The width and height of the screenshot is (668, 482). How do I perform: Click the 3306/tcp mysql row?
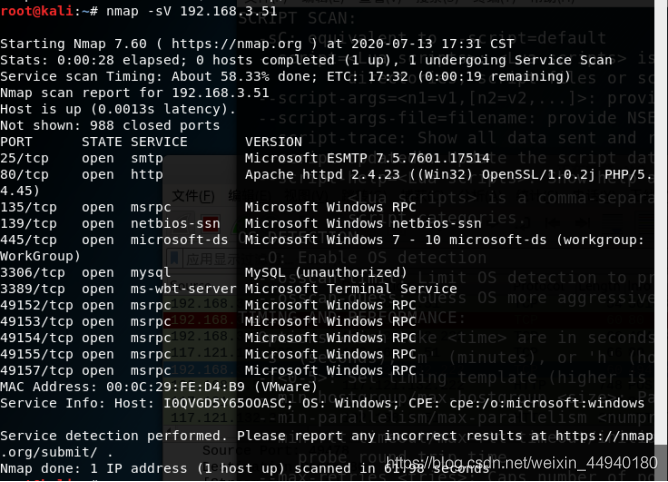coord(204,272)
